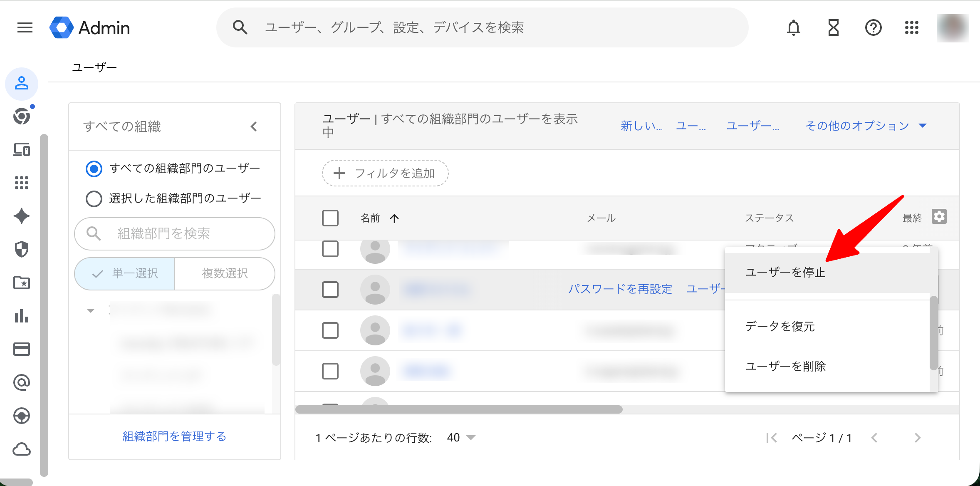The width and height of the screenshot is (980, 486).
Task: Open Reporting using the bar chart icon
Action: tap(22, 316)
